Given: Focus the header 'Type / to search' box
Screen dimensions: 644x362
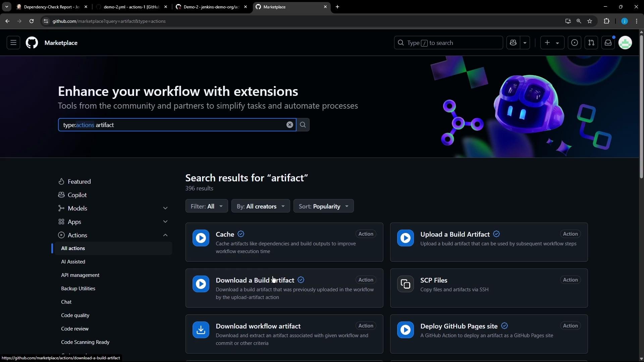Looking at the screenshot, I should 448,43.
